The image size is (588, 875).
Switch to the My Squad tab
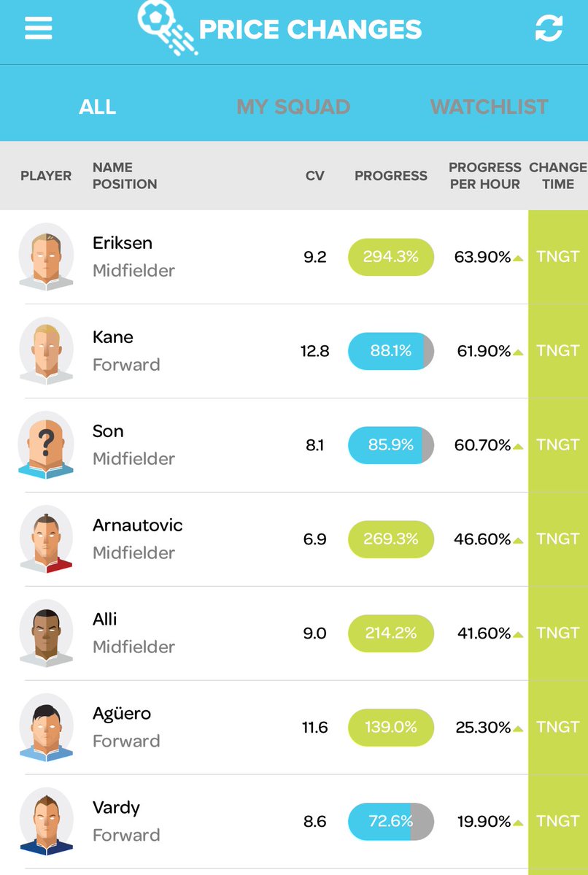point(293,107)
